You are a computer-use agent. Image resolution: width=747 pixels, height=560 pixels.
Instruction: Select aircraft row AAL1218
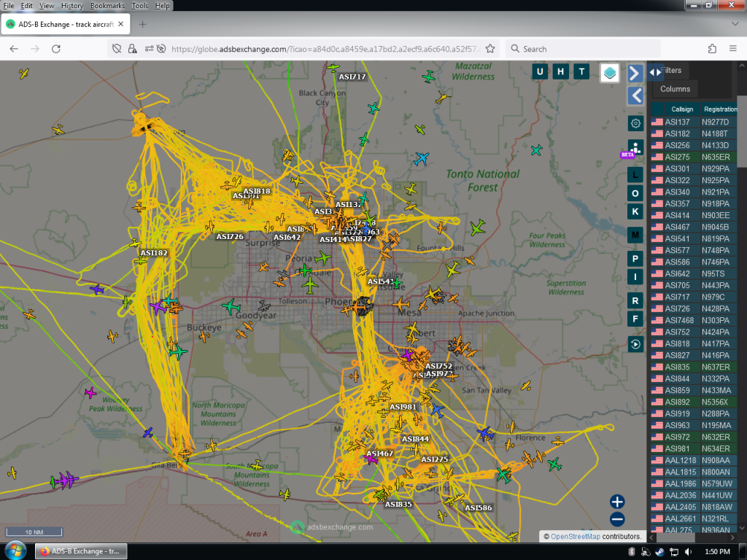(x=694, y=461)
